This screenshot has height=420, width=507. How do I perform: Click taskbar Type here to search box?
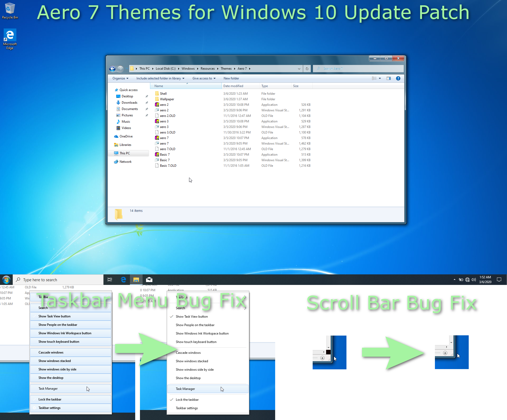point(58,280)
